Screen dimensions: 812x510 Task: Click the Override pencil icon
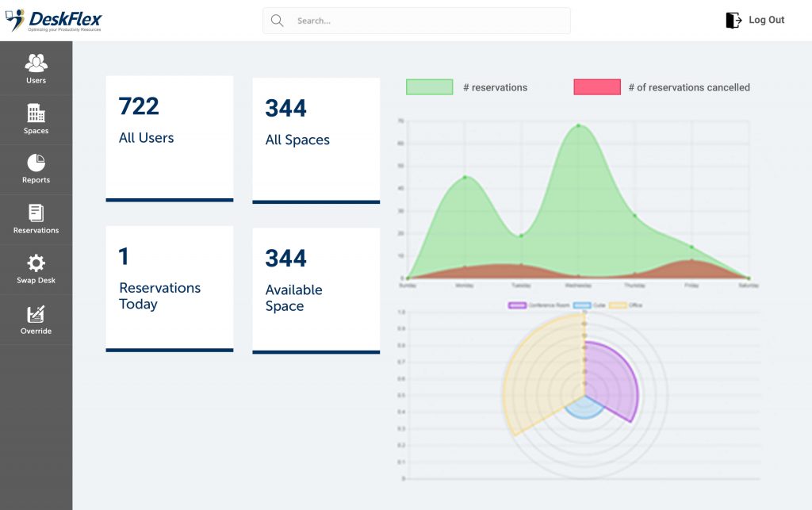pos(36,314)
